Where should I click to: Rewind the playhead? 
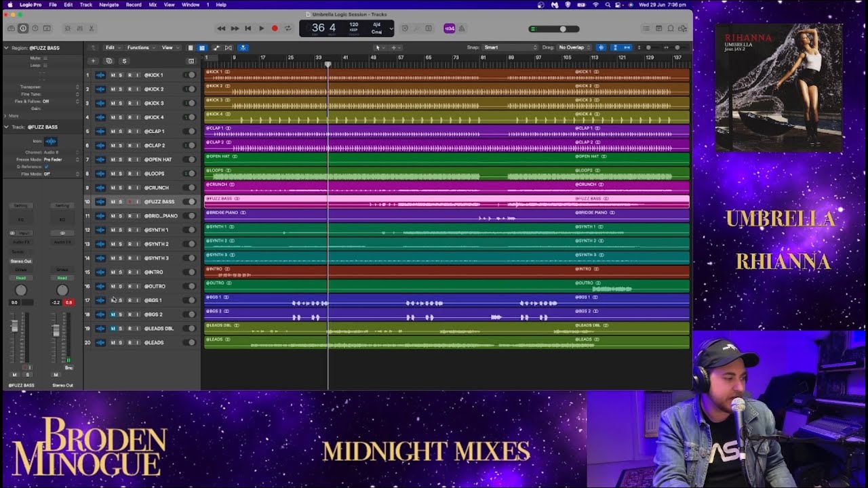(221, 28)
